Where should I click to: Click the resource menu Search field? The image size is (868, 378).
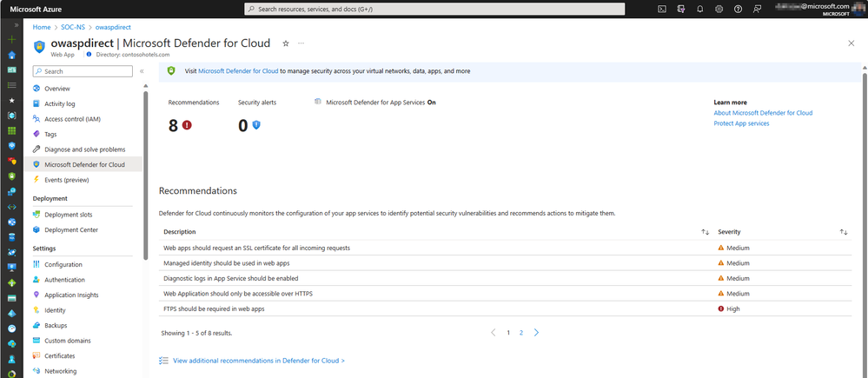(83, 71)
